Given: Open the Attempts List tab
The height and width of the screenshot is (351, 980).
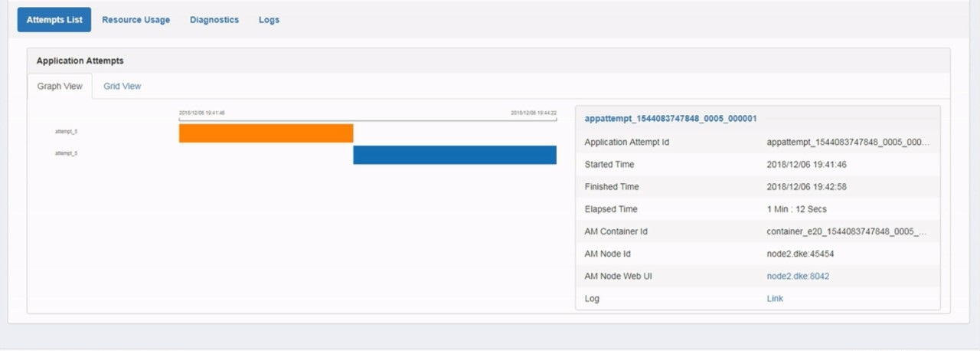Looking at the screenshot, I should click(54, 20).
